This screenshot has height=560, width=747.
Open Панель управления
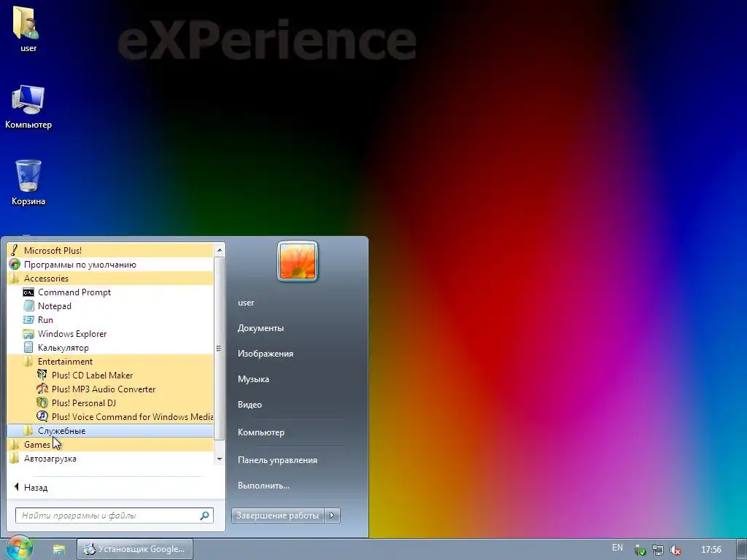(277, 460)
